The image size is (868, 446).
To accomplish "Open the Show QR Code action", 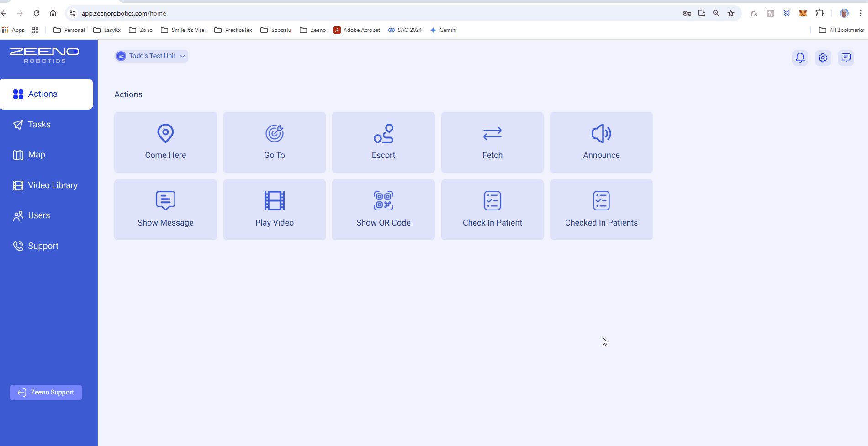I will (x=383, y=210).
